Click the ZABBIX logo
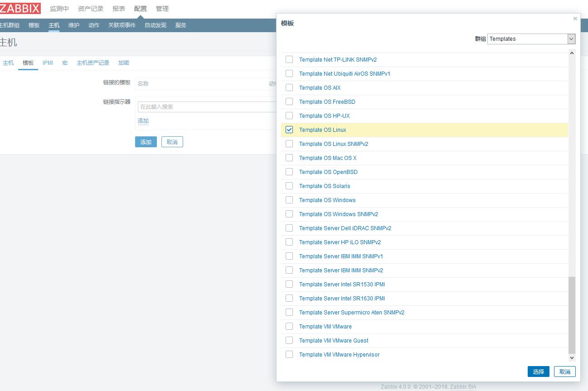 coord(20,8)
